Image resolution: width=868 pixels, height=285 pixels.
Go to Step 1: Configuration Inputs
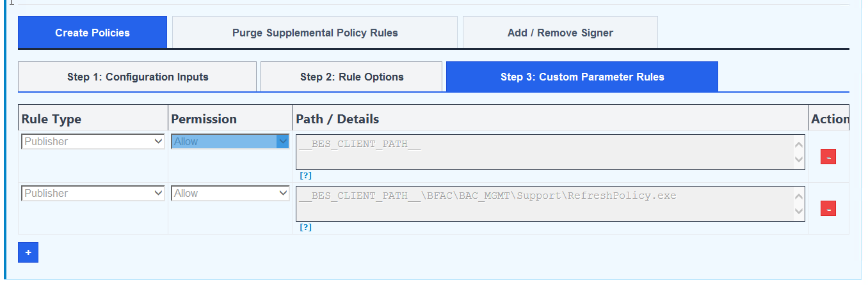coord(138,77)
